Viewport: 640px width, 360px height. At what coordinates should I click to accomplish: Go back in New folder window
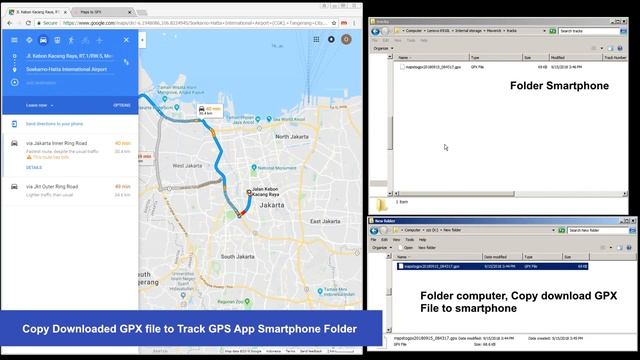tap(374, 231)
